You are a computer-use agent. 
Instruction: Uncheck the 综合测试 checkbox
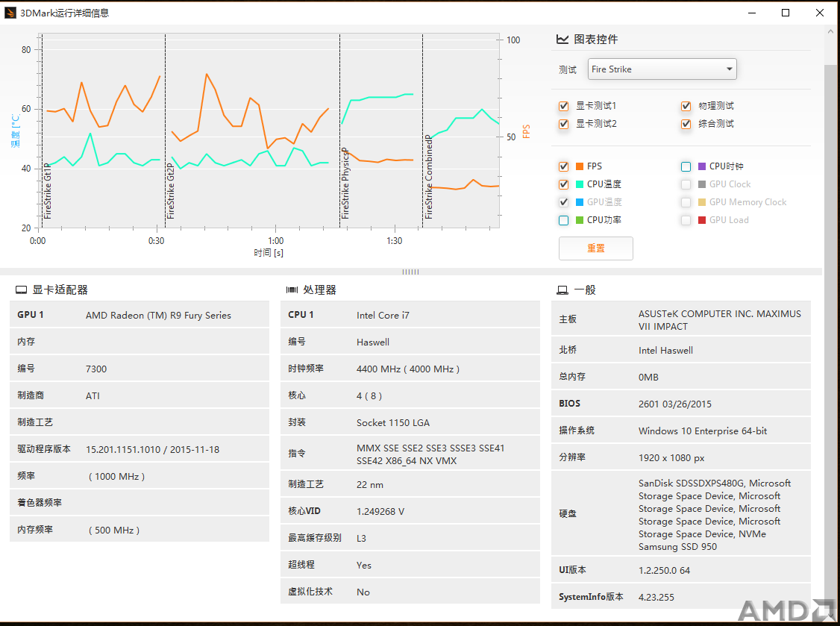686,124
